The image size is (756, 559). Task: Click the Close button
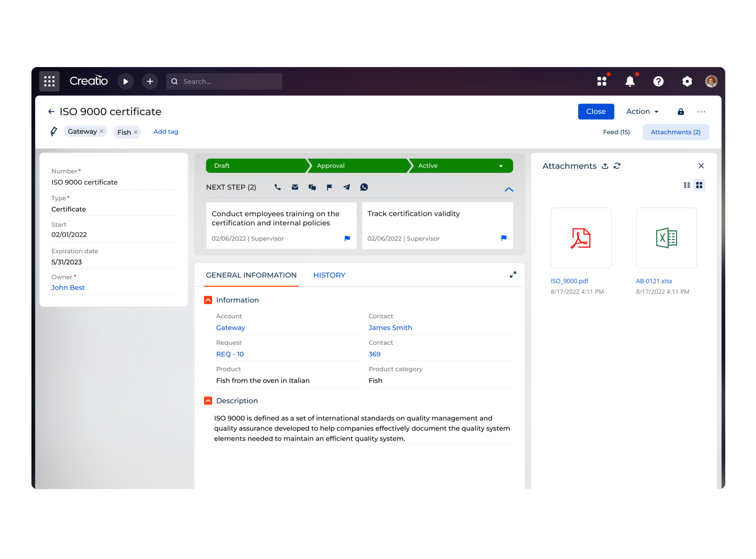[596, 111]
